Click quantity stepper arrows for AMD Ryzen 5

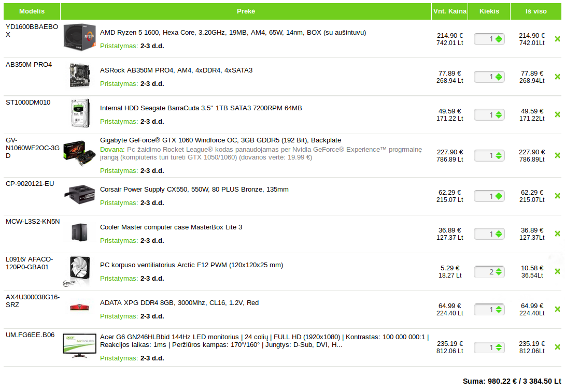coord(499,39)
